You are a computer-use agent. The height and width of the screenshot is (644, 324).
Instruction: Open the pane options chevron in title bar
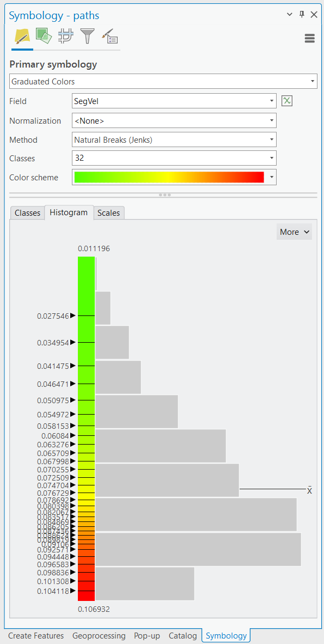click(290, 15)
